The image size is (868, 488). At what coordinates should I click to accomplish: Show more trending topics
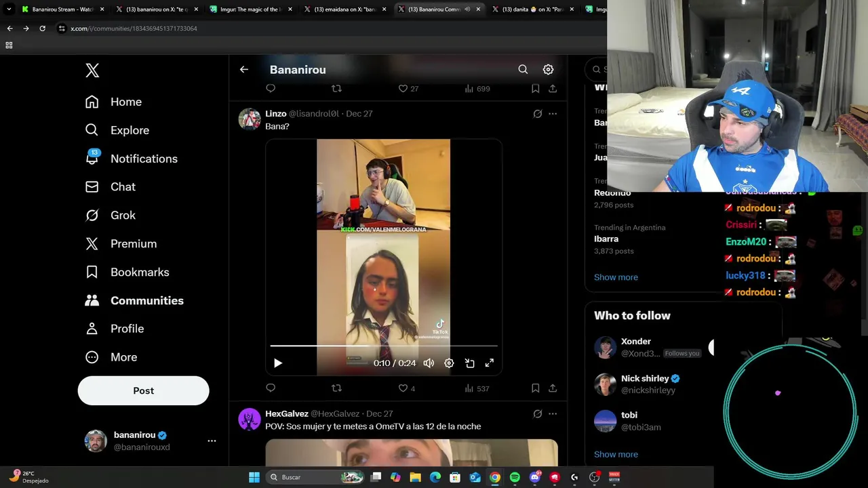(616, 277)
